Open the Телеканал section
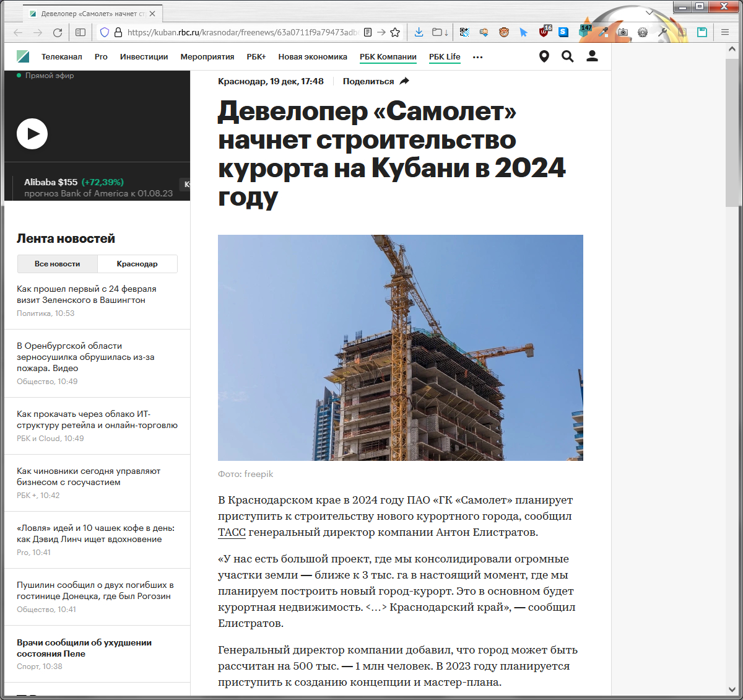The height and width of the screenshot is (700, 743). pos(62,56)
